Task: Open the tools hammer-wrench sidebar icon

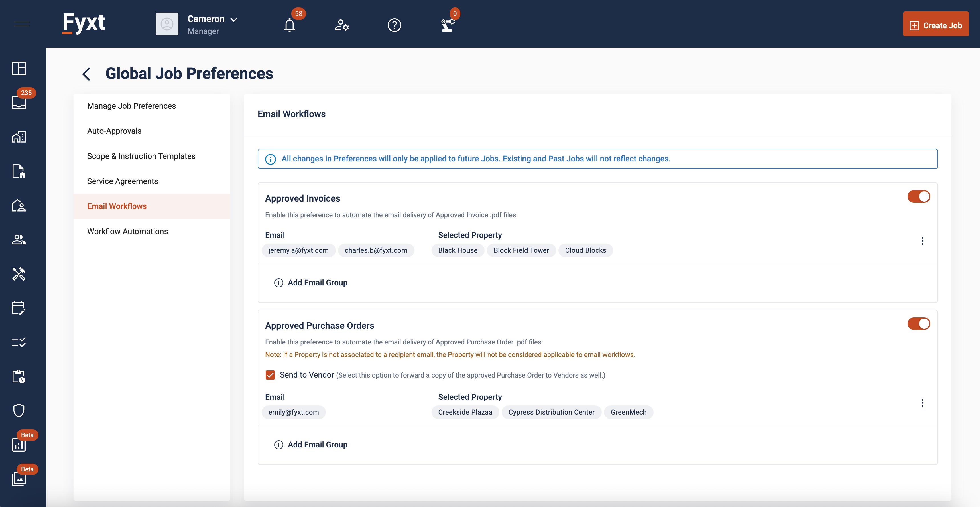Action: [x=19, y=274]
